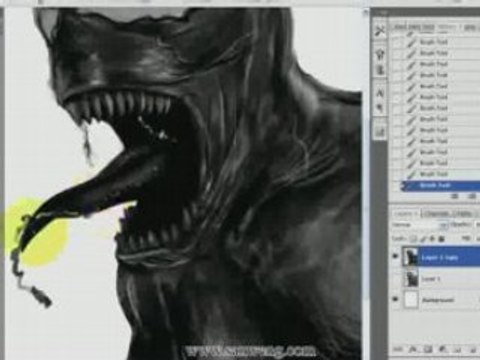Image resolution: width=480 pixels, height=360 pixels.
Task: Click the Layer 1 thumbnail
Action: pyautogui.click(x=410, y=279)
